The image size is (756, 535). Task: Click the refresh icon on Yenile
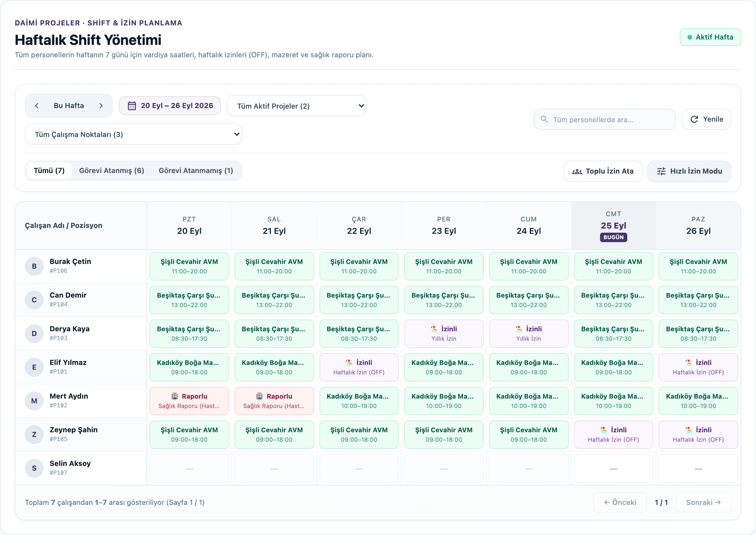pyautogui.click(x=694, y=119)
